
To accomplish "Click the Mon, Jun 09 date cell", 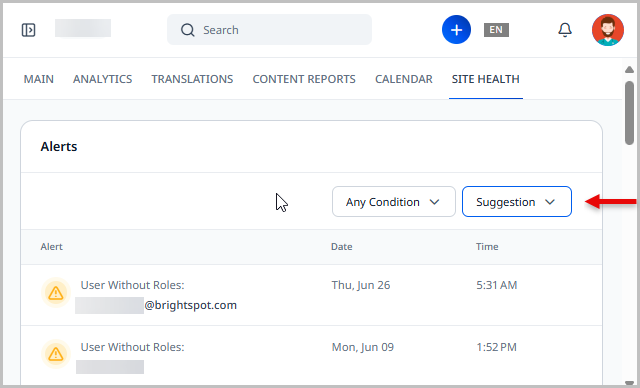I will (x=363, y=347).
